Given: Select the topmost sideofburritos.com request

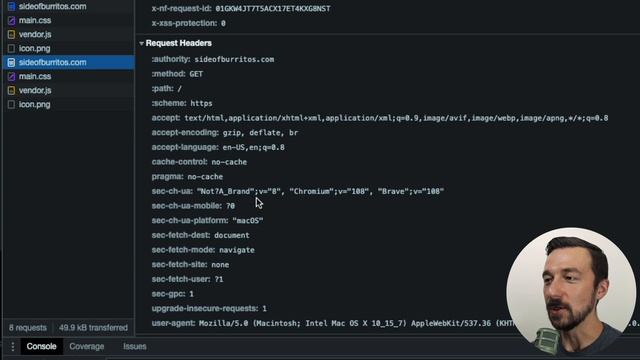Looking at the screenshot, I should click(52, 7).
